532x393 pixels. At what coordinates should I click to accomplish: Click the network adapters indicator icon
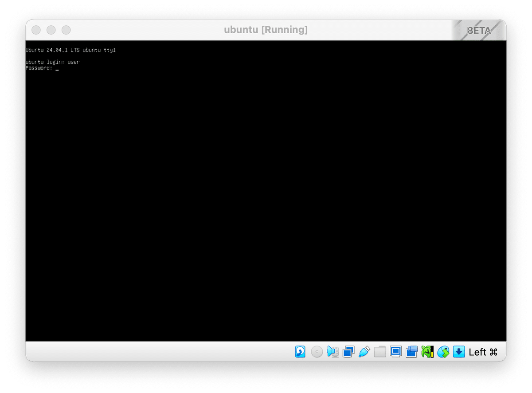pyautogui.click(x=348, y=352)
